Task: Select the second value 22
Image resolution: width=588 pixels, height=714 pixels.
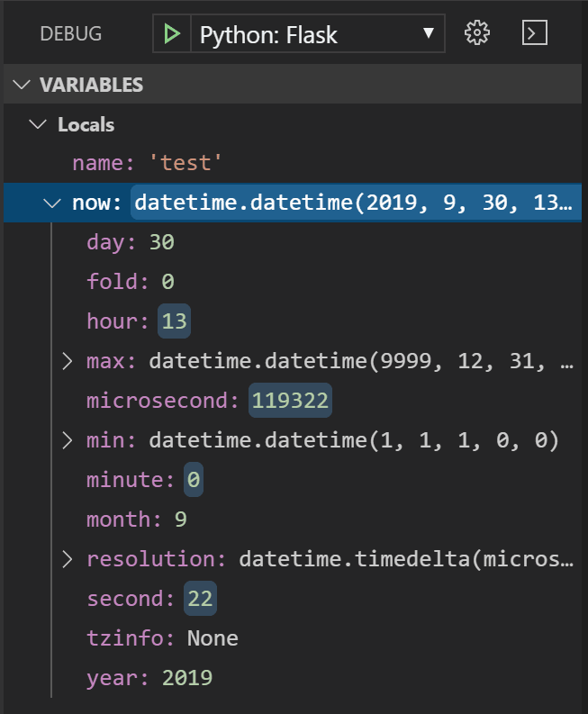Action: coord(200,599)
